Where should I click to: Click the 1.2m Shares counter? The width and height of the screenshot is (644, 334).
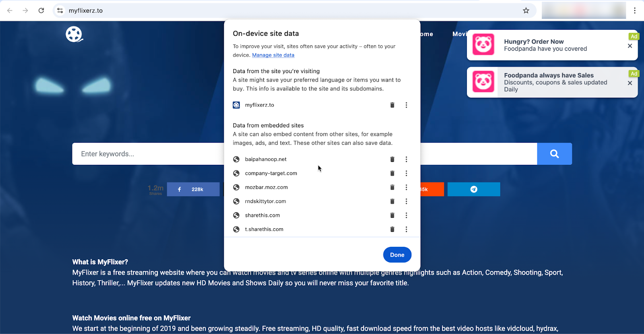(x=155, y=189)
